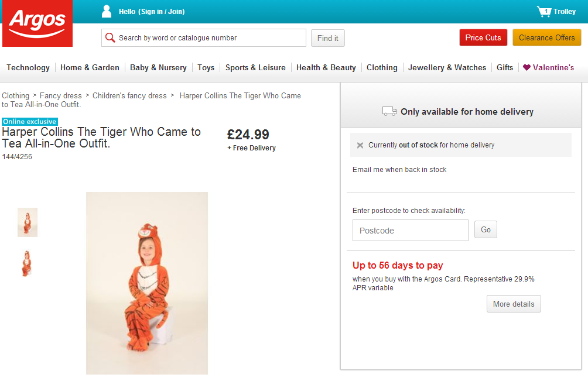Click More details for Argos Card

514,304
